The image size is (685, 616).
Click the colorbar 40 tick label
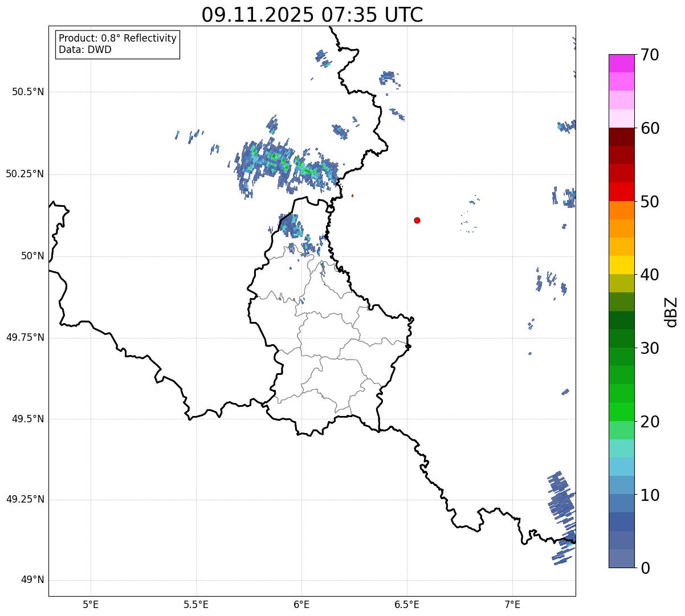(x=649, y=275)
